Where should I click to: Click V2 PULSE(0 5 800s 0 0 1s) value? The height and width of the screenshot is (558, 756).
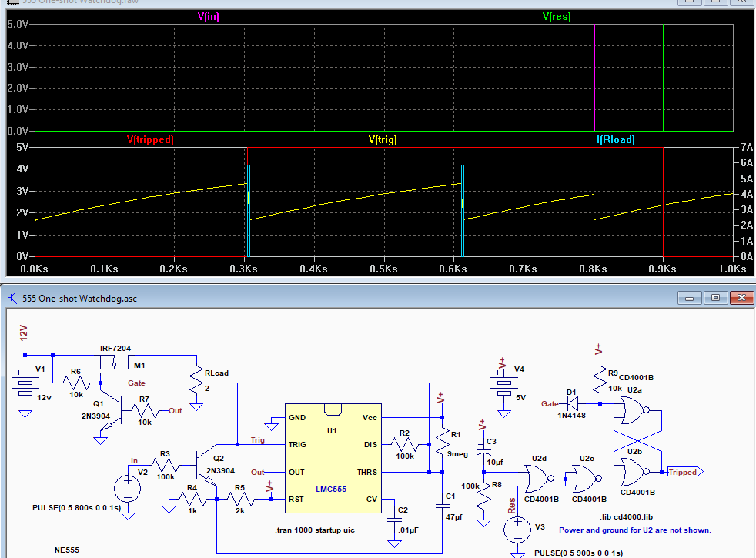pos(76,507)
